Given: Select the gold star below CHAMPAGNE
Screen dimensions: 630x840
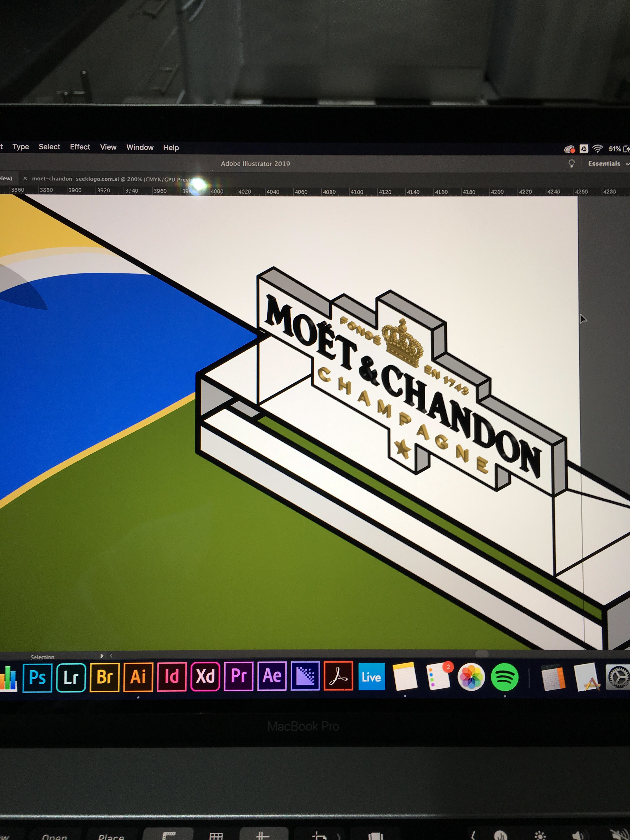Looking at the screenshot, I should point(402,449).
